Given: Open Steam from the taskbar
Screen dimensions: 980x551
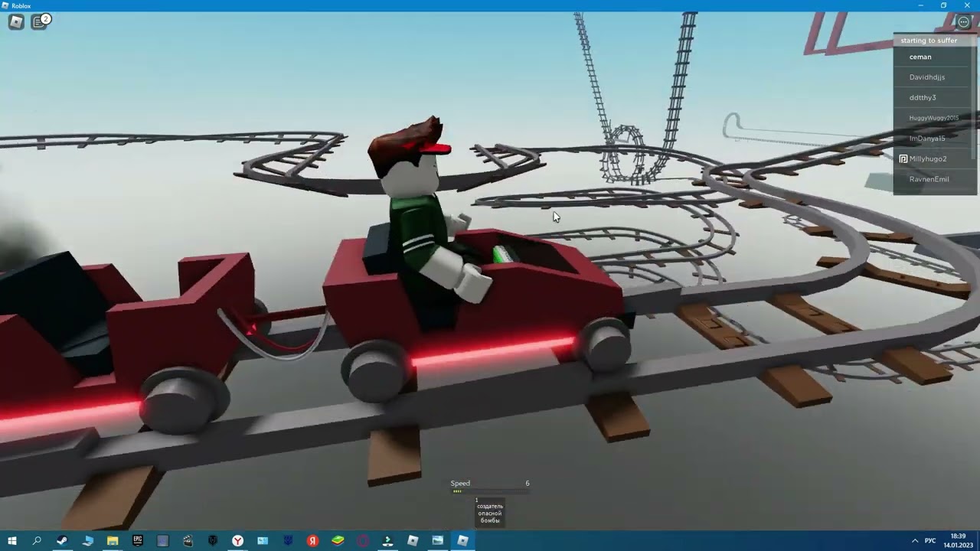Looking at the screenshot, I should point(62,540).
